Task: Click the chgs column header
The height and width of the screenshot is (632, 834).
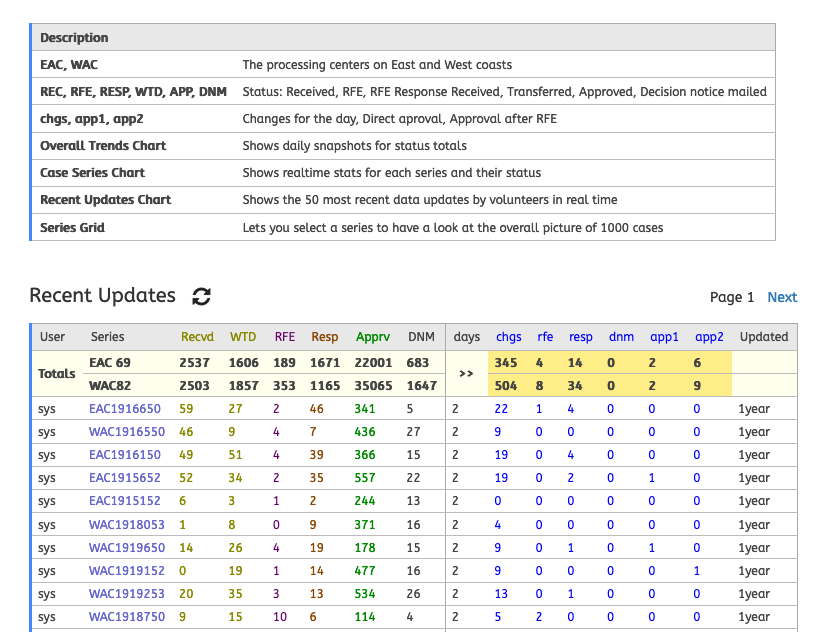Action: pyautogui.click(x=509, y=337)
